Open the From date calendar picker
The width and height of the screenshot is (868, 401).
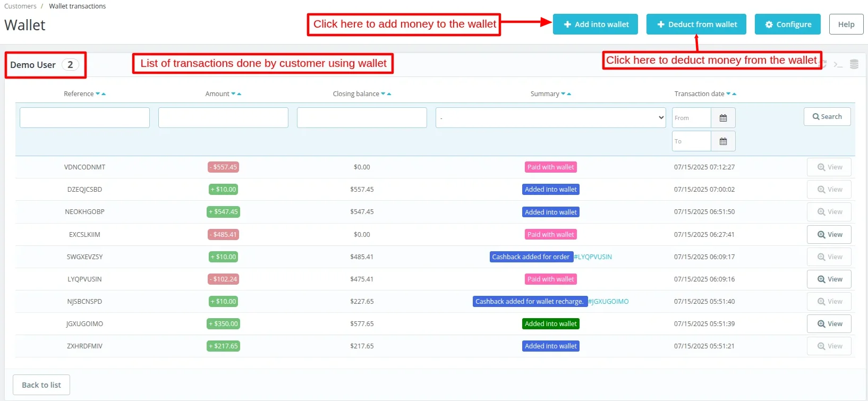pos(723,118)
